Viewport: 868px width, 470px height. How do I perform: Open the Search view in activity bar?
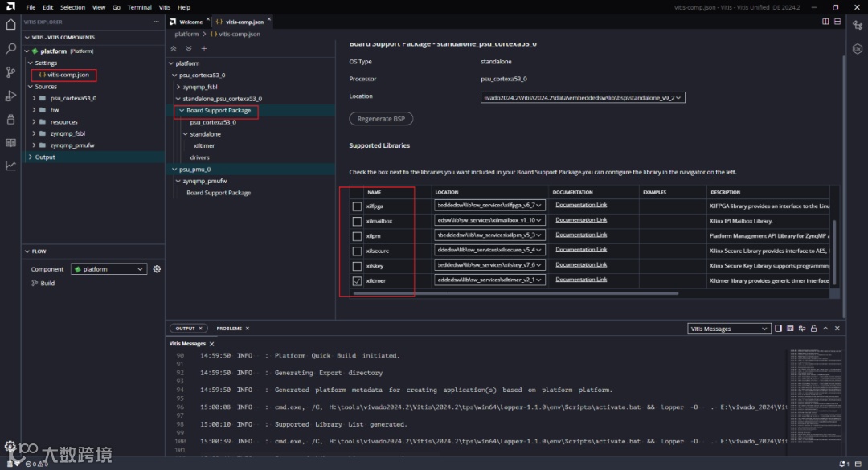[x=10, y=49]
